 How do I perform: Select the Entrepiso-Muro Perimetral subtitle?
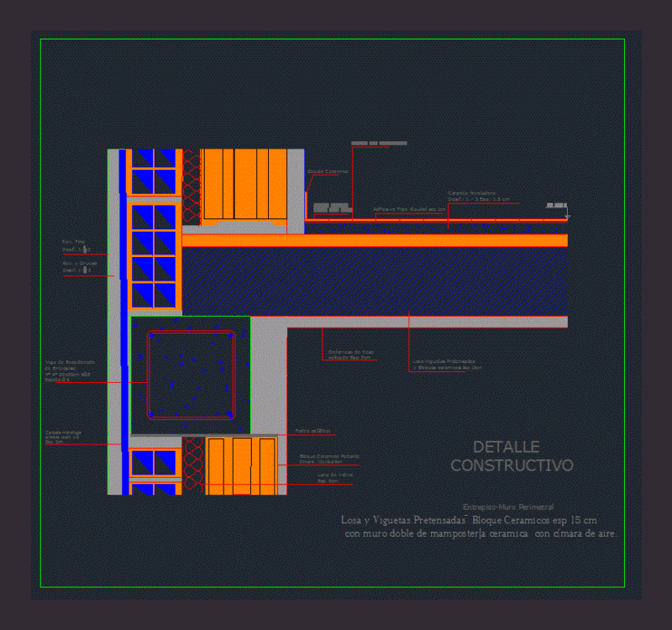pos(508,507)
